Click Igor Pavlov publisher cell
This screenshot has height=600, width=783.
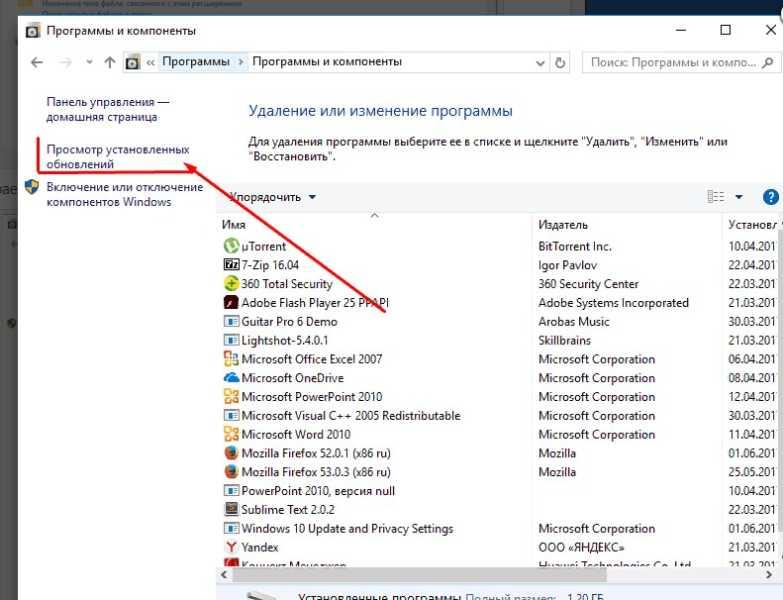568,265
